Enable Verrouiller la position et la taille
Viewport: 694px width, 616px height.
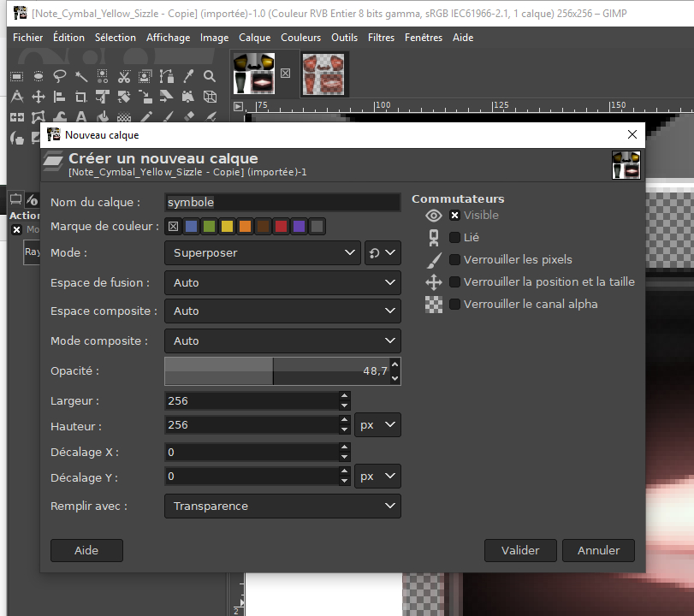(x=454, y=281)
